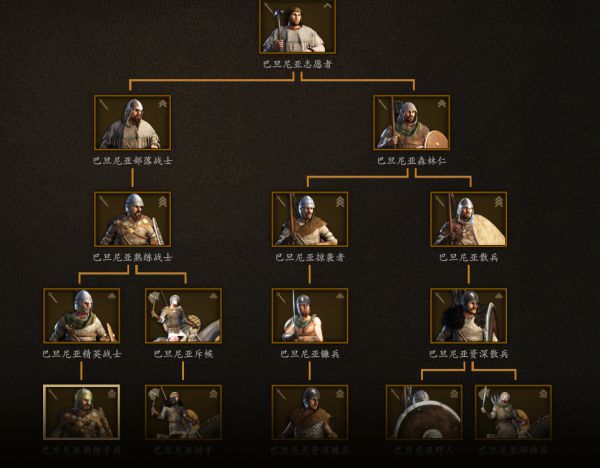Select the highlighted 巴旦尼亚熟练矛兵 portrait

[x=82, y=412]
